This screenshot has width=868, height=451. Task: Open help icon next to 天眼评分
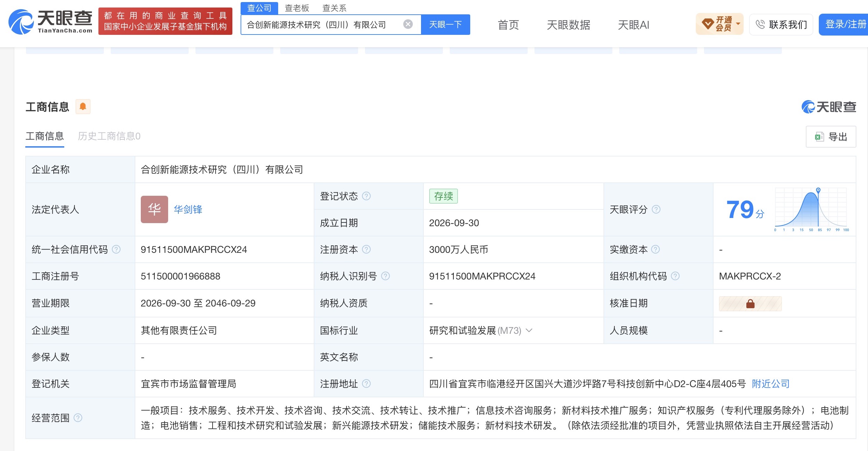pos(656,209)
